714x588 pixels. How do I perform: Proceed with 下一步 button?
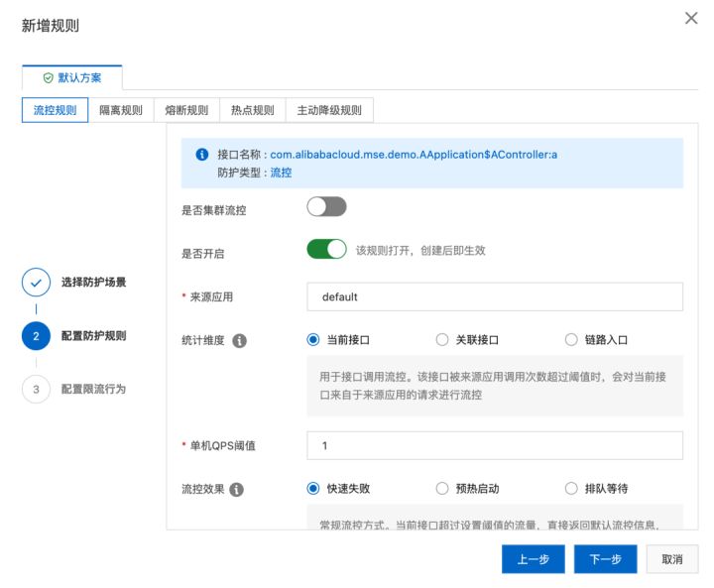coord(605,559)
